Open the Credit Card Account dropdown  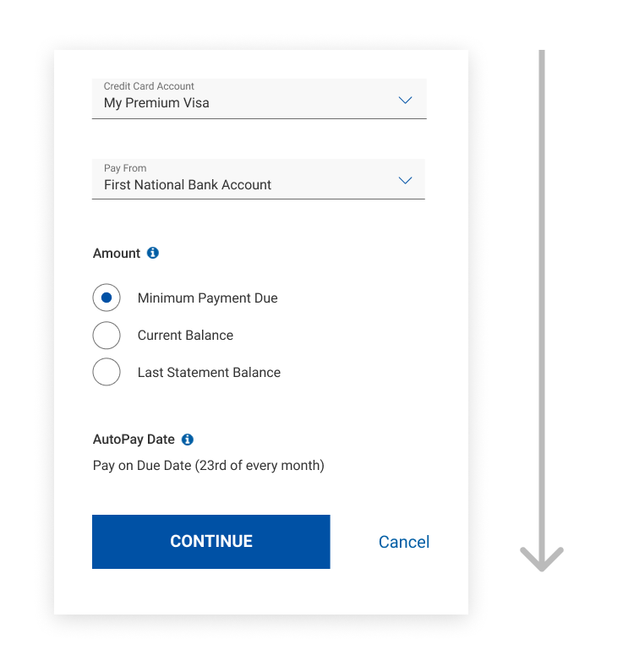point(259,99)
